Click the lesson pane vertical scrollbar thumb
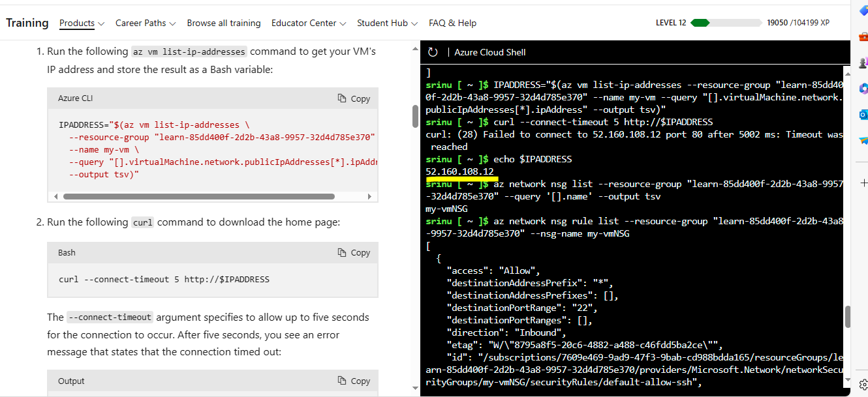Viewport: 868px width, 397px height. [x=415, y=116]
